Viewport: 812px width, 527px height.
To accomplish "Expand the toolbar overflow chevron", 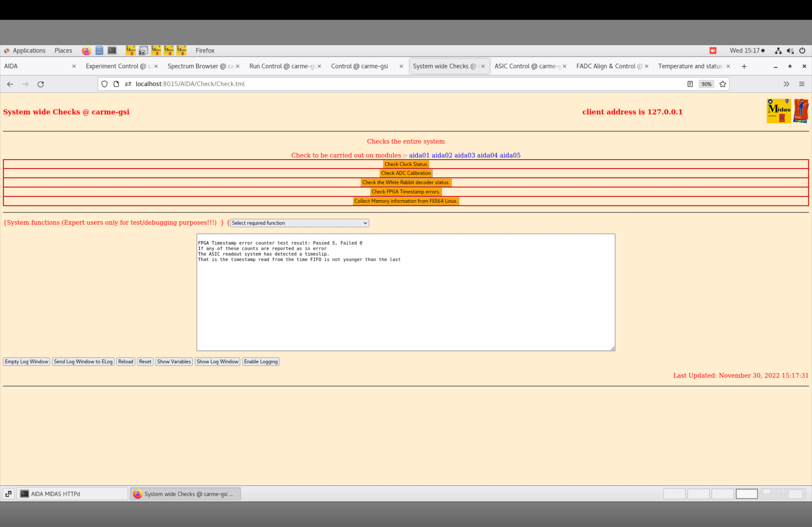I will click(x=786, y=84).
